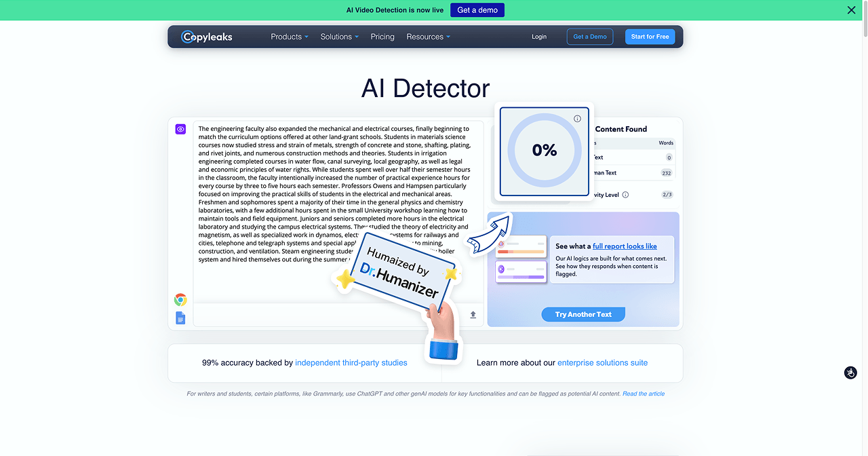
Task: Open the accessibility widget icon
Action: click(850, 373)
